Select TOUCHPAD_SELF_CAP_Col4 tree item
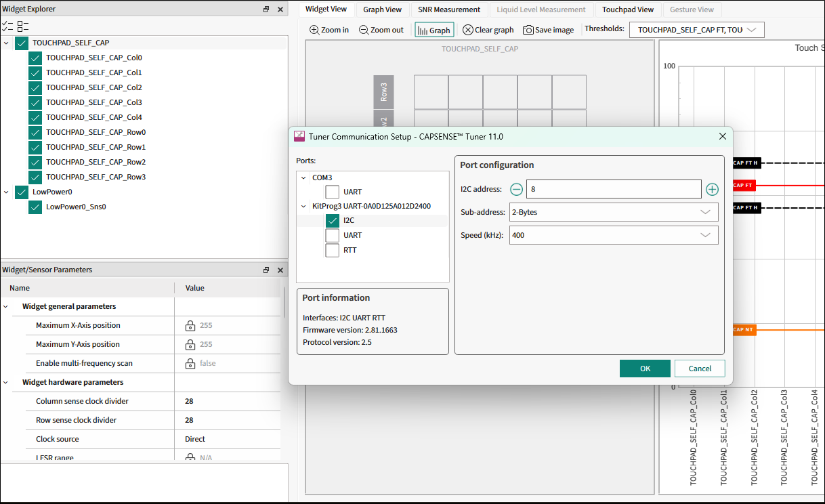This screenshot has height=504, width=825. 93,117
